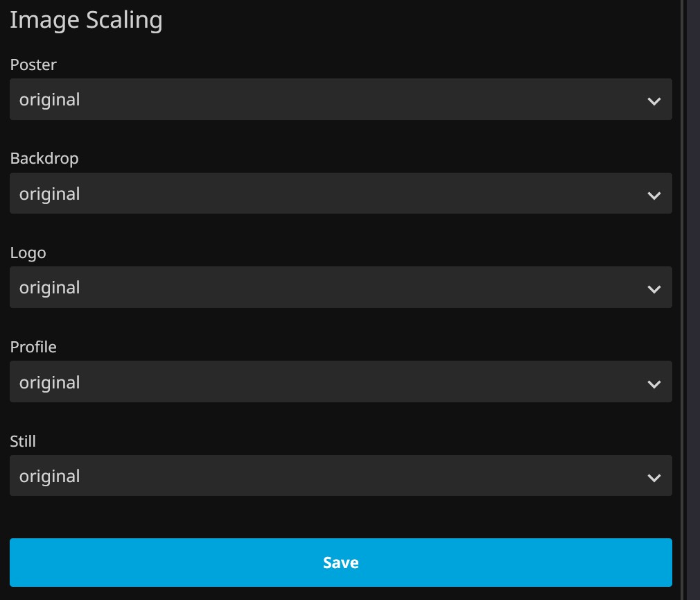
Task: Click the Image Scaling section heading
Action: click(86, 19)
